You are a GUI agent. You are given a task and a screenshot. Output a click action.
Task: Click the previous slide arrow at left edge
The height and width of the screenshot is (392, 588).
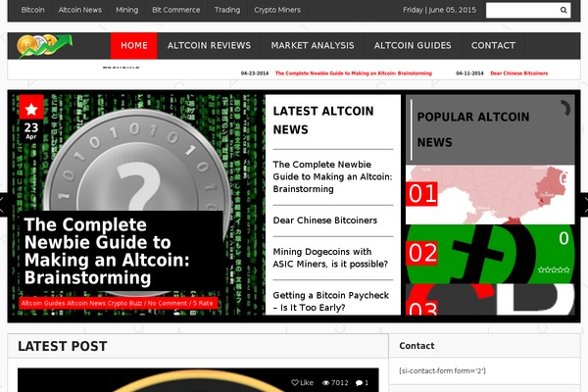tap(3, 205)
